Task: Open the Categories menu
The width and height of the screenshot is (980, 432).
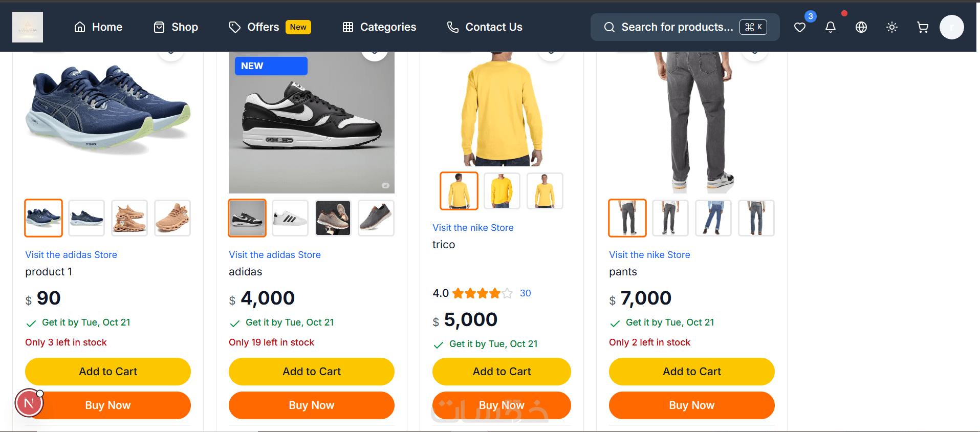Action: point(379,27)
